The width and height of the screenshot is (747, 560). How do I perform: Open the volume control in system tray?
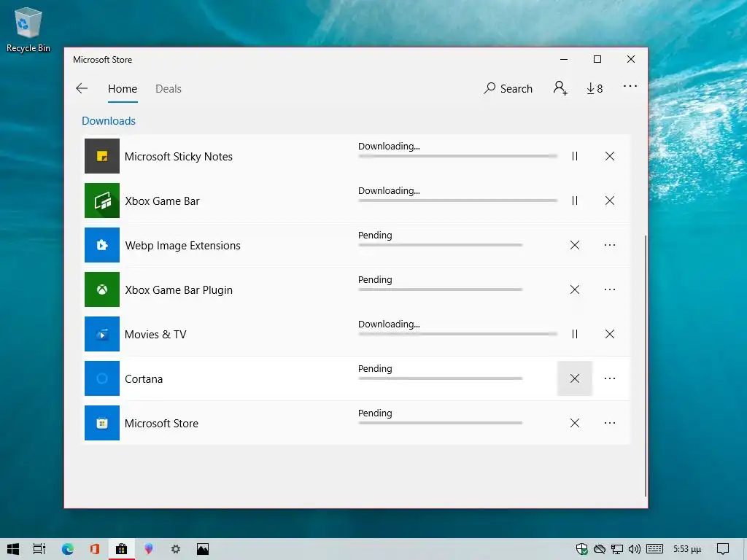[x=634, y=549]
